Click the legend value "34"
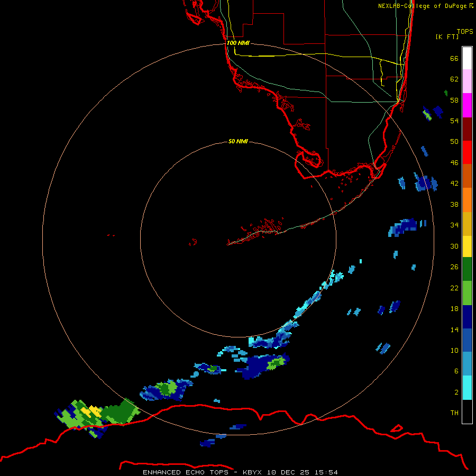 coord(454,225)
